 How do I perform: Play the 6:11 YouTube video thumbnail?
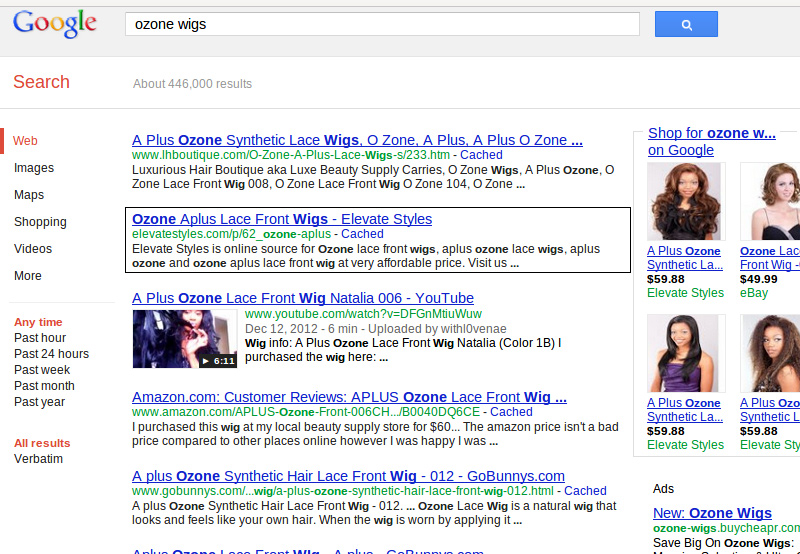point(185,339)
